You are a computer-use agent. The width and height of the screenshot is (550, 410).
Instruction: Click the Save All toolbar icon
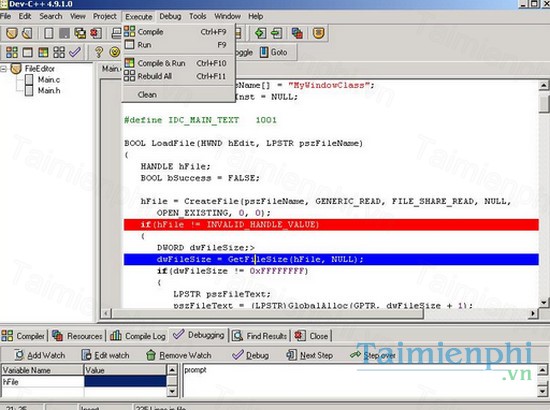[x=80, y=33]
